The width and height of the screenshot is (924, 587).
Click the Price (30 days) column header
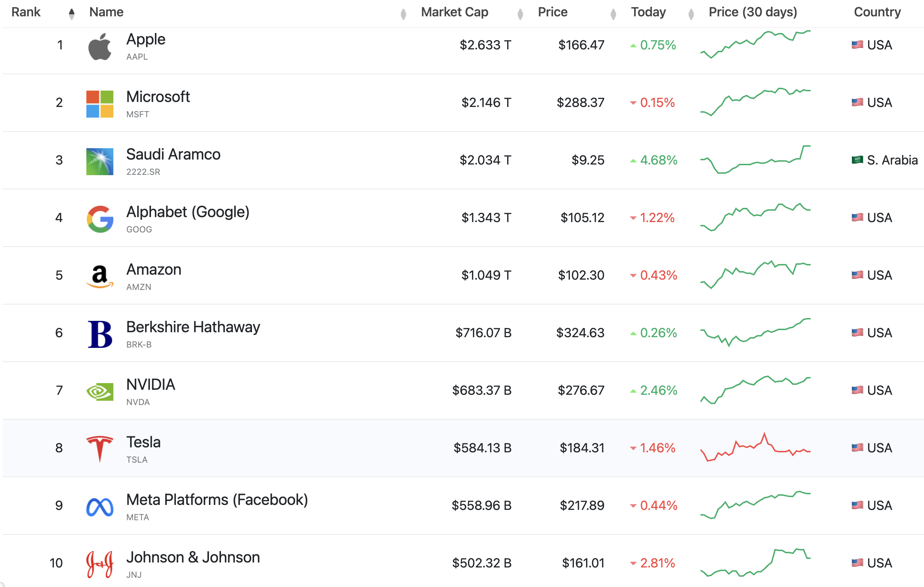click(x=753, y=12)
